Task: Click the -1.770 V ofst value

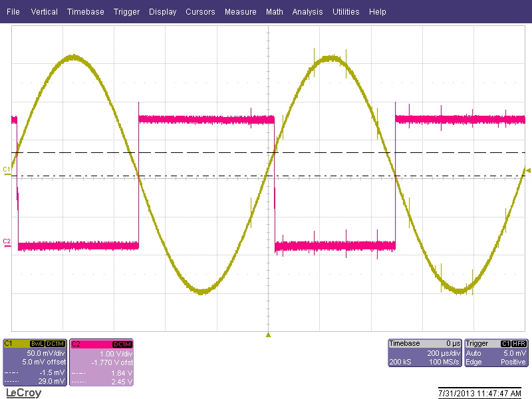Action: pyautogui.click(x=112, y=362)
